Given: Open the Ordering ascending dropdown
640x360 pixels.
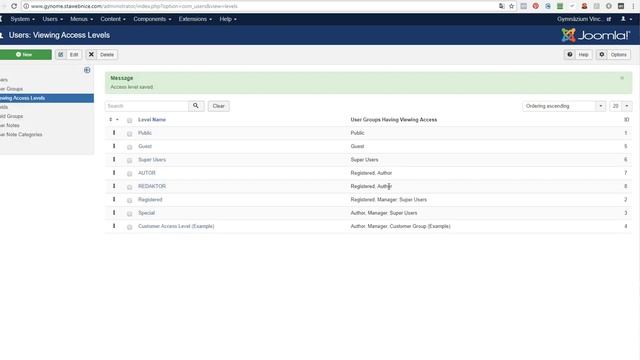Looking at the screenshot, I should [564, 106].
